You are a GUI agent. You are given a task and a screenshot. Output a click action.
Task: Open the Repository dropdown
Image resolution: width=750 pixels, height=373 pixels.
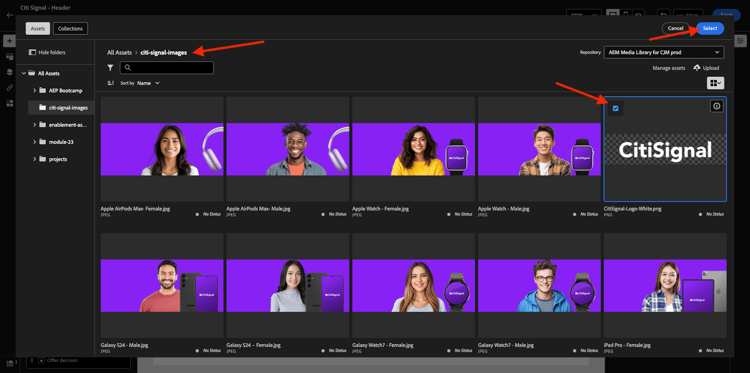coord(664,52)
